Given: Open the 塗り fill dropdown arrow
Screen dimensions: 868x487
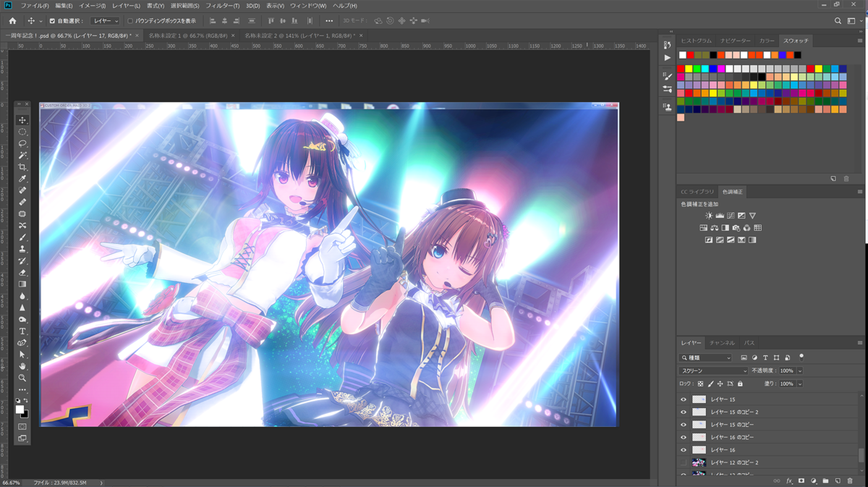Looking at the screenshot, I should (800, 384).
